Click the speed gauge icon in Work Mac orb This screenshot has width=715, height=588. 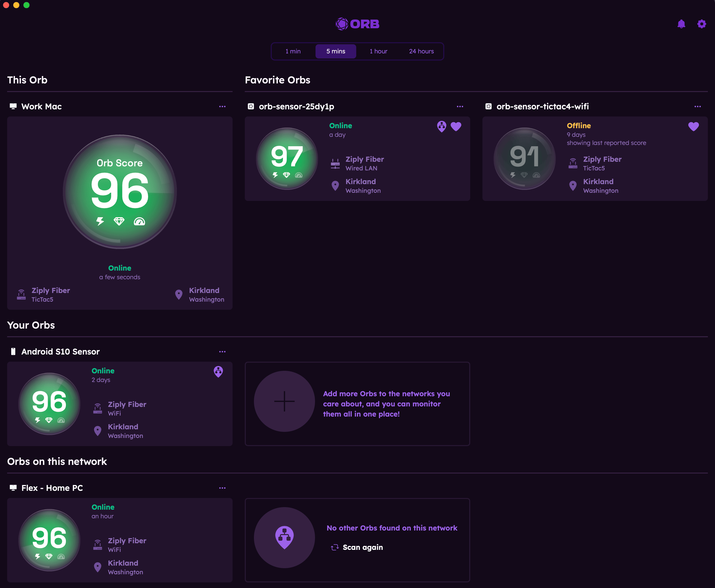(x=139, y=222)
